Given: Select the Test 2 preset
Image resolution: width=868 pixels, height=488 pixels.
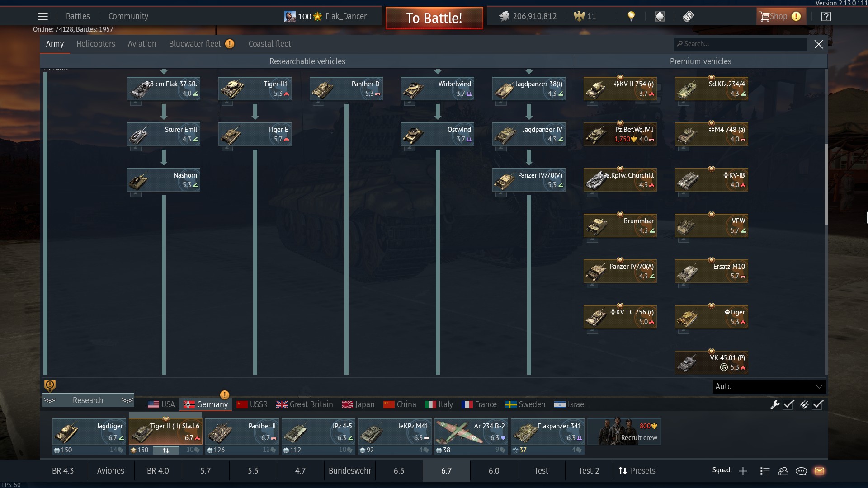Looking at the screenshot, I should click(589, 471).
